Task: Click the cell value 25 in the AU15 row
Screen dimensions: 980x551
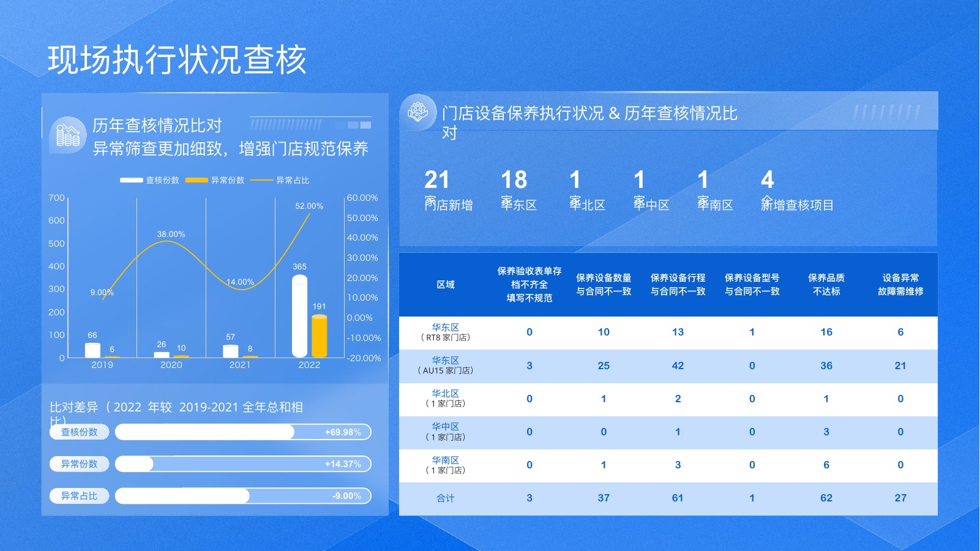Action: 604,365
